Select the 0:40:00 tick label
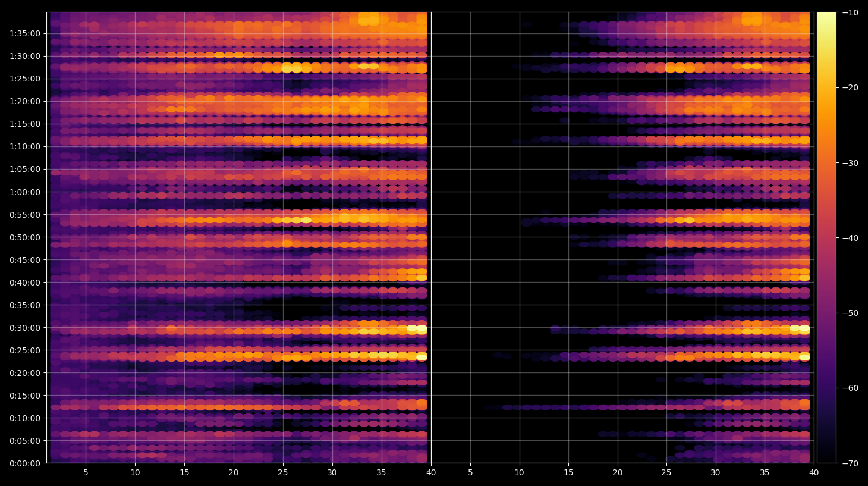This screenshot has height=486, width=868. [25, 283]
